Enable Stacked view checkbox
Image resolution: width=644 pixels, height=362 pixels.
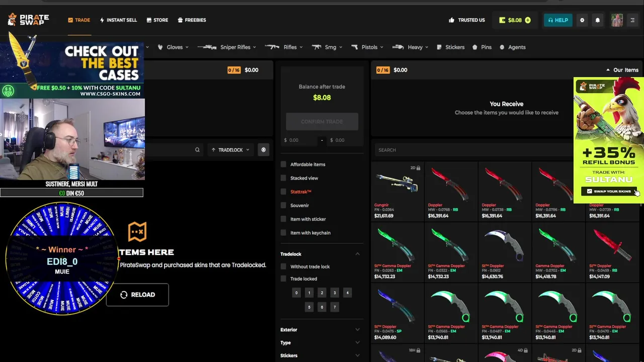click(x=283, y=178)
